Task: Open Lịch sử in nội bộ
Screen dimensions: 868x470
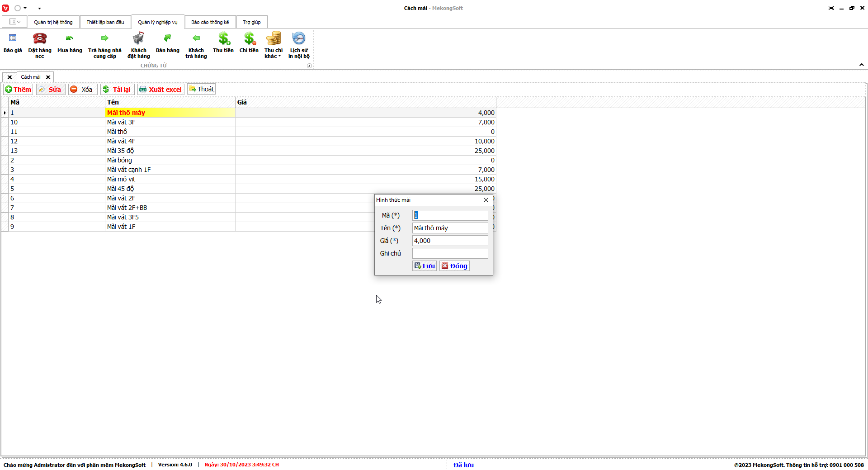Action: (299, 44)
